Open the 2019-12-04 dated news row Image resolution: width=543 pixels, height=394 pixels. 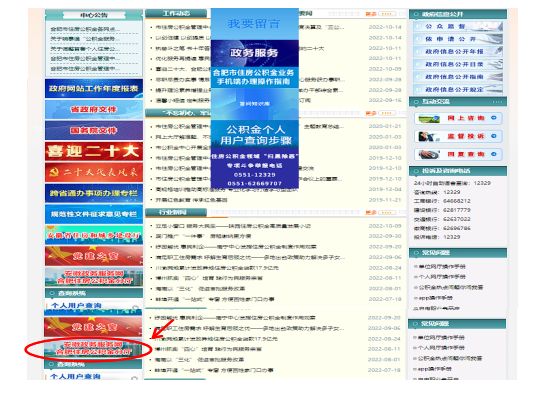[276, 189]
